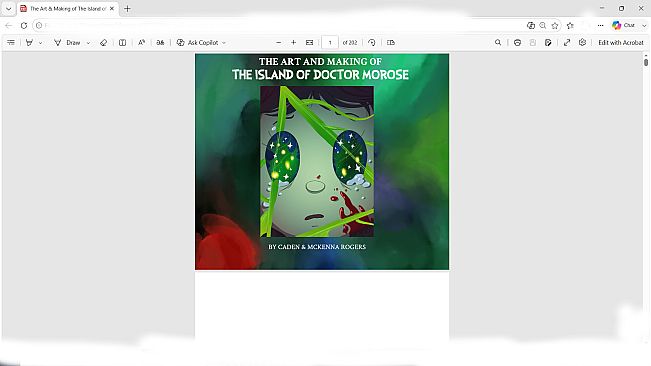Click the Rotate page icon
Viewport: 651px width, 366px height.
point(372,42)
